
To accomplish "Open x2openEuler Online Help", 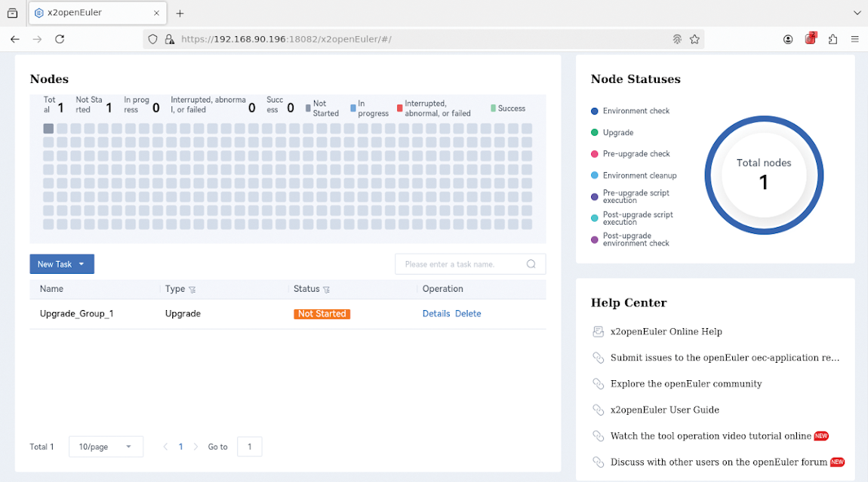I will click(666, 331).
